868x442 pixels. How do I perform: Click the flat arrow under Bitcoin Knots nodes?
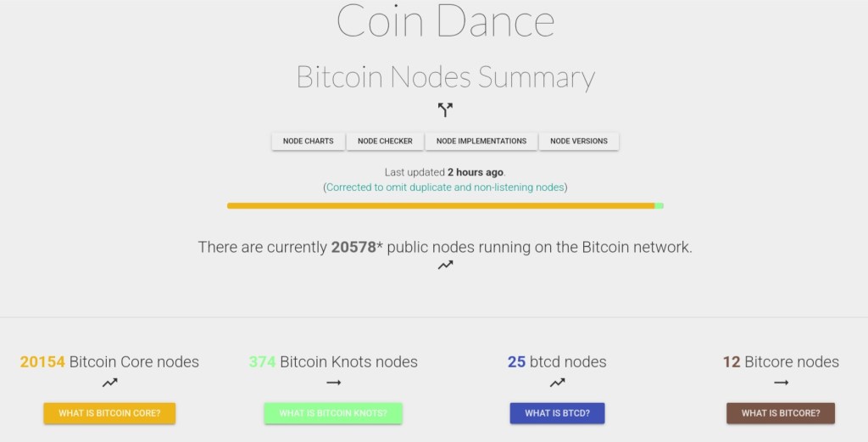pos(333,383)
